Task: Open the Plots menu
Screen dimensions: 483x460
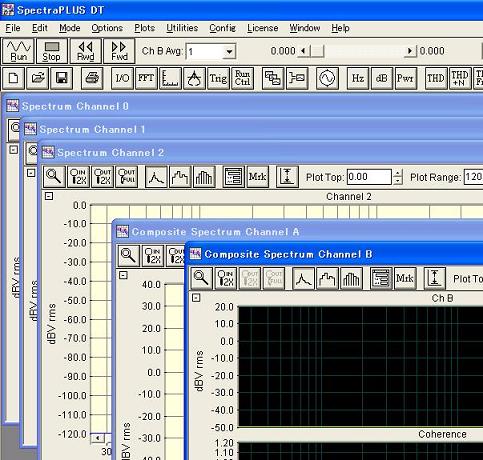Action: point(144,28)
